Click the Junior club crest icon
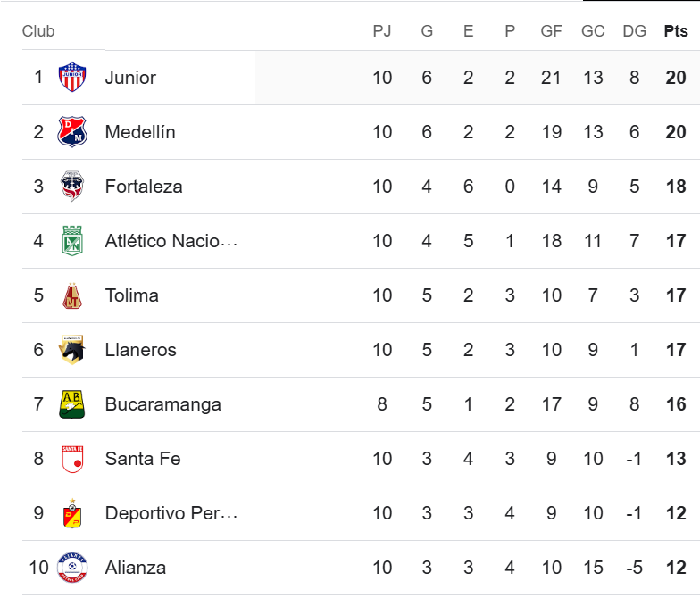 point(71,77)
